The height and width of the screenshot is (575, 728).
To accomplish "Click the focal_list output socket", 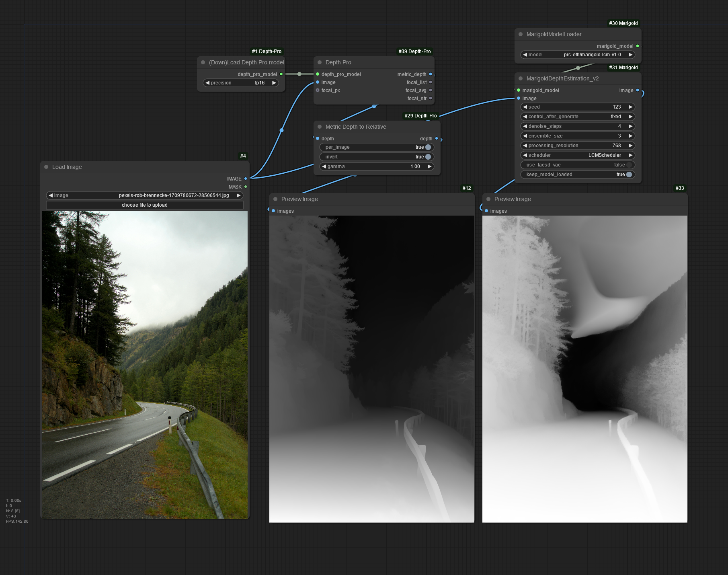I will click(431, 82).
